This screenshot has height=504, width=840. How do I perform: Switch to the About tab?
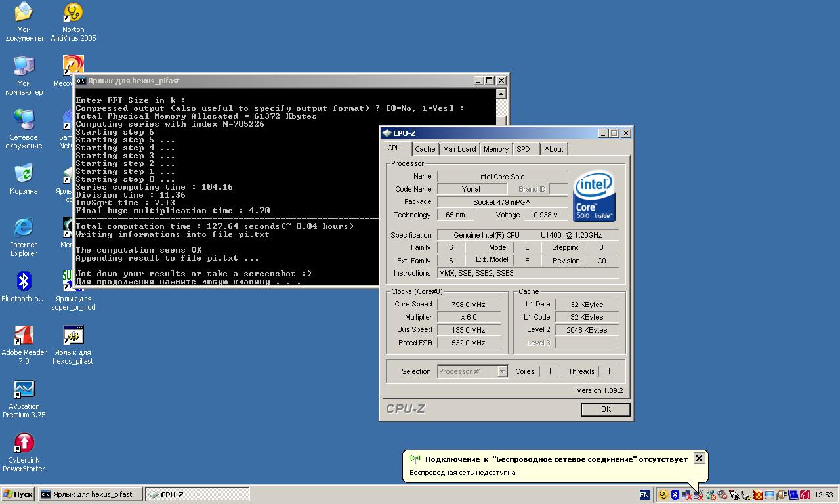click(554, 149)
